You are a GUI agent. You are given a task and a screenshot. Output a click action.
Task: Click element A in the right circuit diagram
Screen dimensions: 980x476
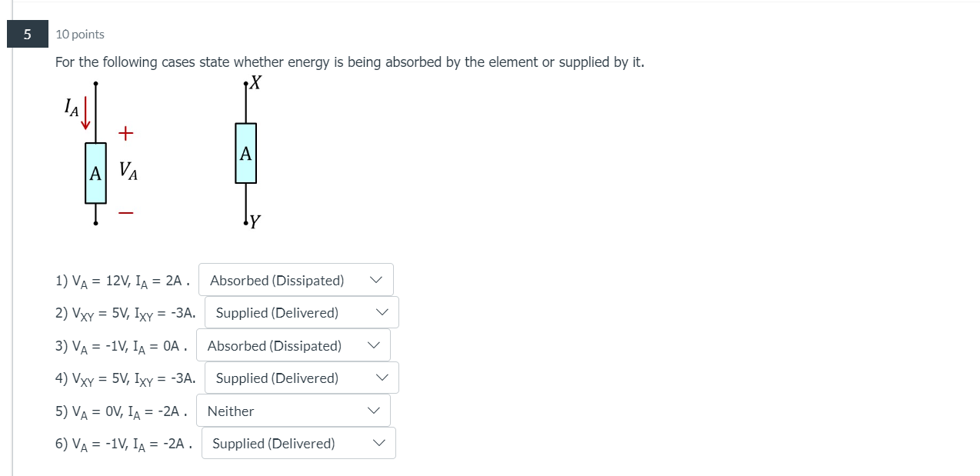click(245, 153)
